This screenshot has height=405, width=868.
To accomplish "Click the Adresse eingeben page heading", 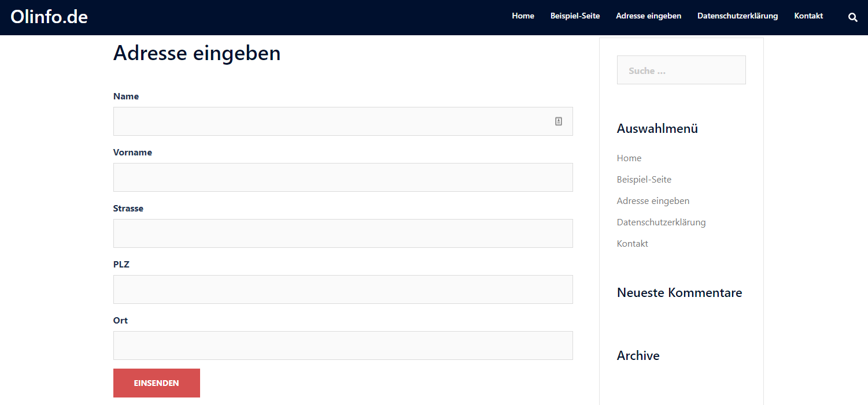I will 197,53.
